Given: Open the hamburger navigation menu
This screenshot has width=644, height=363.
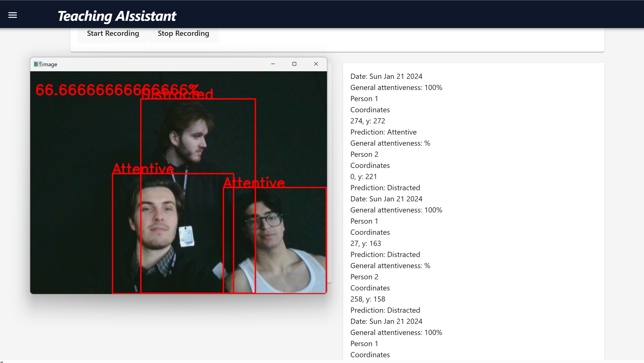Looking at the screenshot, I should coord(12,15).
